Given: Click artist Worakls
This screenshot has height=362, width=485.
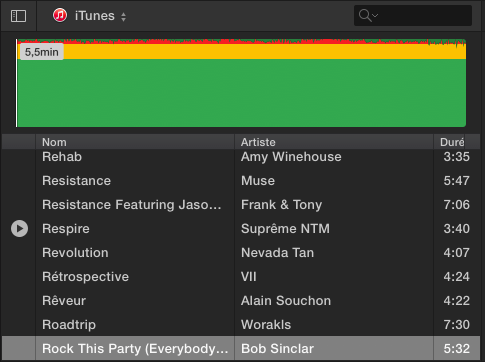Looking at the screenshot, I should pos(266,325).
